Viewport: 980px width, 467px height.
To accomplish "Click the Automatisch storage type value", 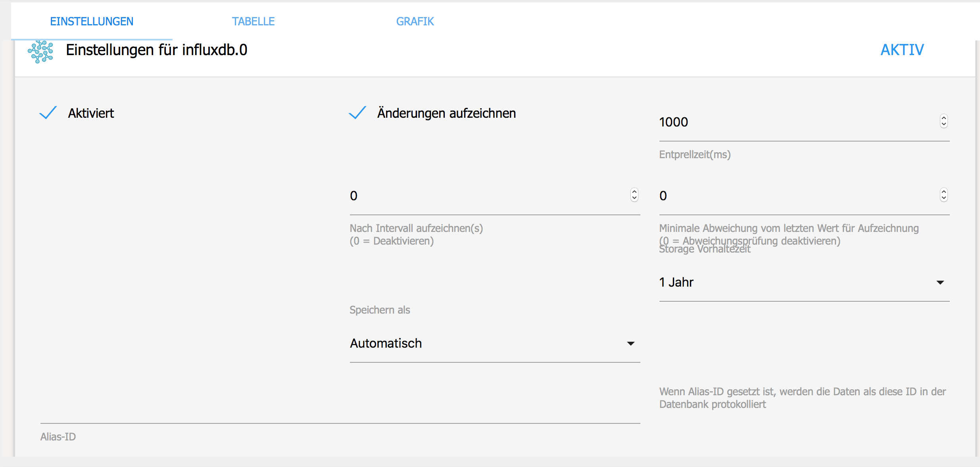I will (386, 343).
